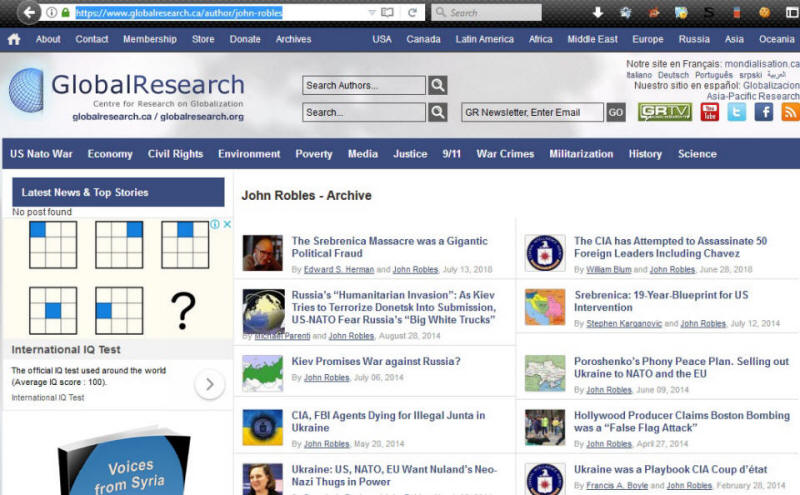Click the home icon in site navigation
This screenshot has width=800, height=495.
point(14,40)
